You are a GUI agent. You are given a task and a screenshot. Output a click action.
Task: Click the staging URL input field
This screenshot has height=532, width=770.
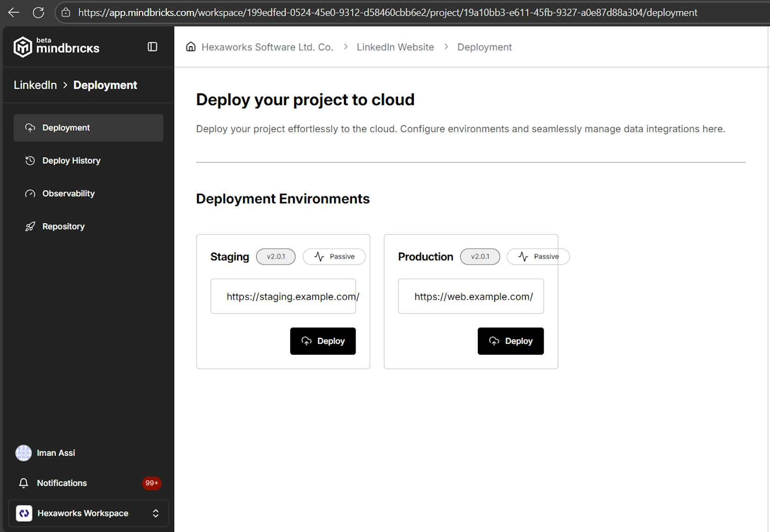283,296
